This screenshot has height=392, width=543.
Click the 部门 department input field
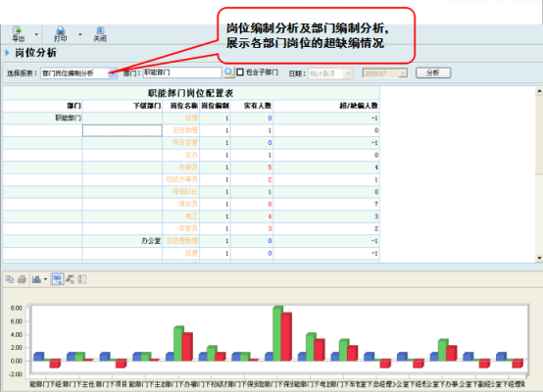point(182,73)
